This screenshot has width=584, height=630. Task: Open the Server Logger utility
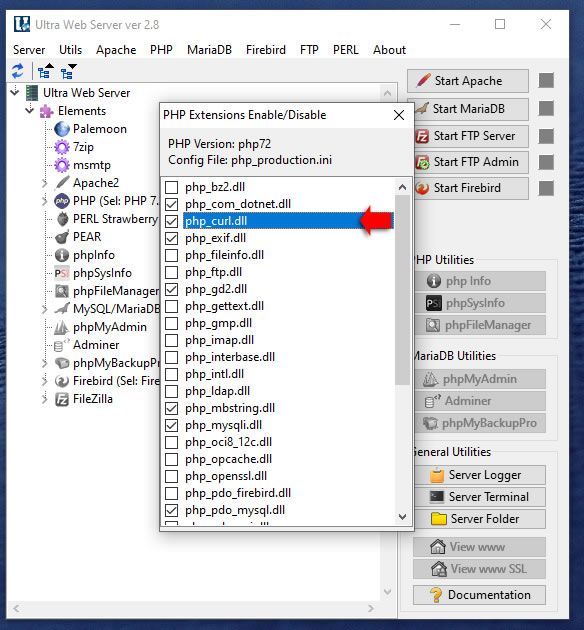479,475
